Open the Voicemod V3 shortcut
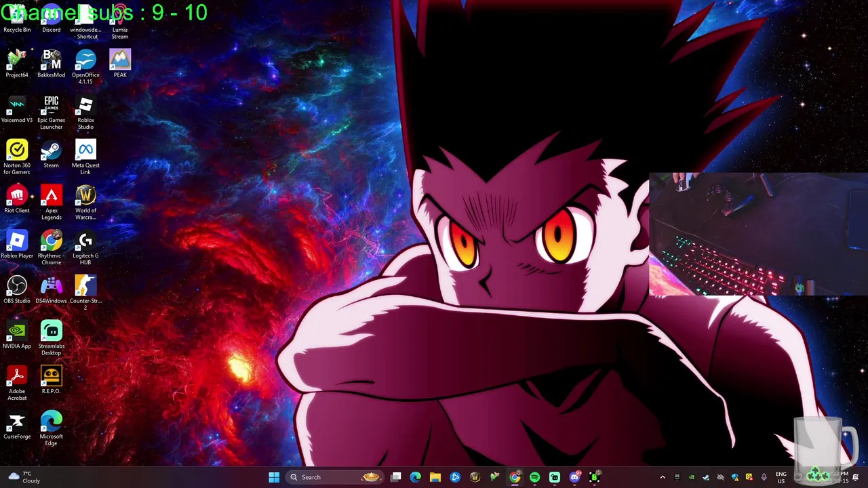Screen dimensions: 868x488 pos(17,109)
